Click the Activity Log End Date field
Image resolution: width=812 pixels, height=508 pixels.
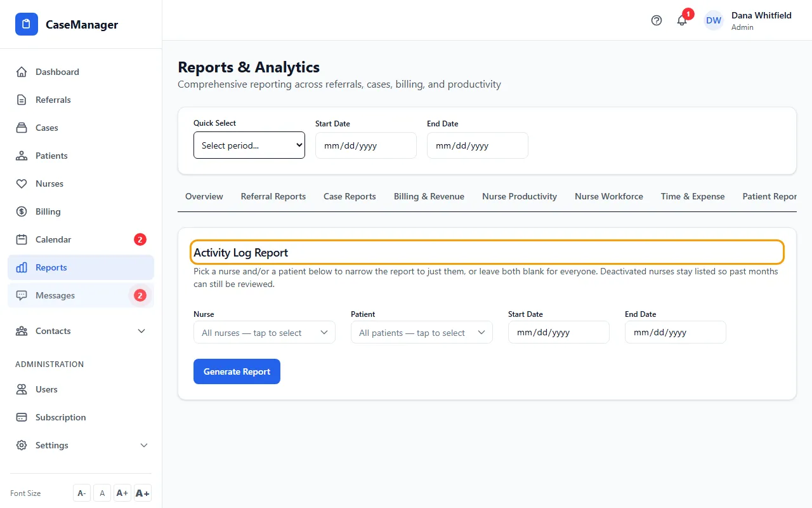[x=676, y=332]
